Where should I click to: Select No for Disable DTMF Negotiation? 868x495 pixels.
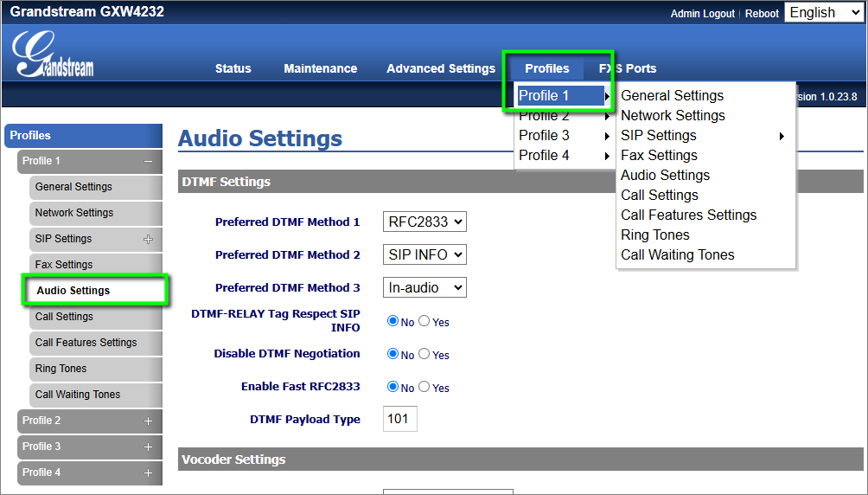[x=393, y=354]
